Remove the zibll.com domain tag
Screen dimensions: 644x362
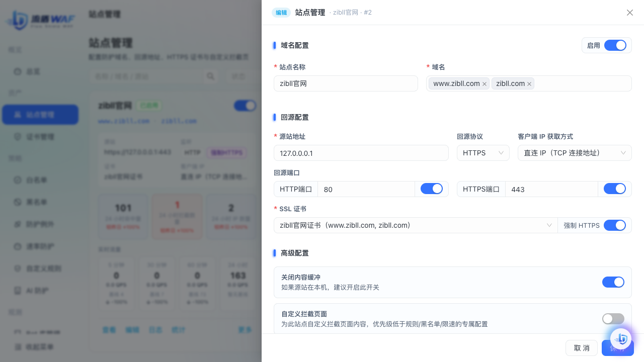pos(529,84)
